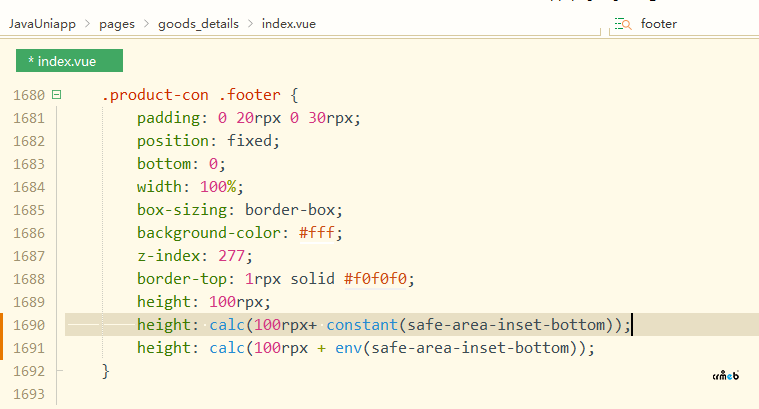The image size is (759, 409).
Task: Click index.vue in the breadcrumb path
Action: tap(288, 23)
